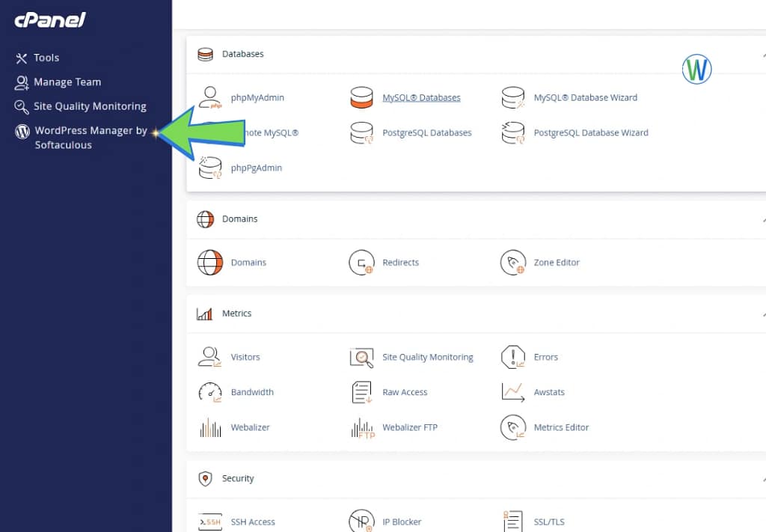Collapse the Domains section

pos(763,219)
